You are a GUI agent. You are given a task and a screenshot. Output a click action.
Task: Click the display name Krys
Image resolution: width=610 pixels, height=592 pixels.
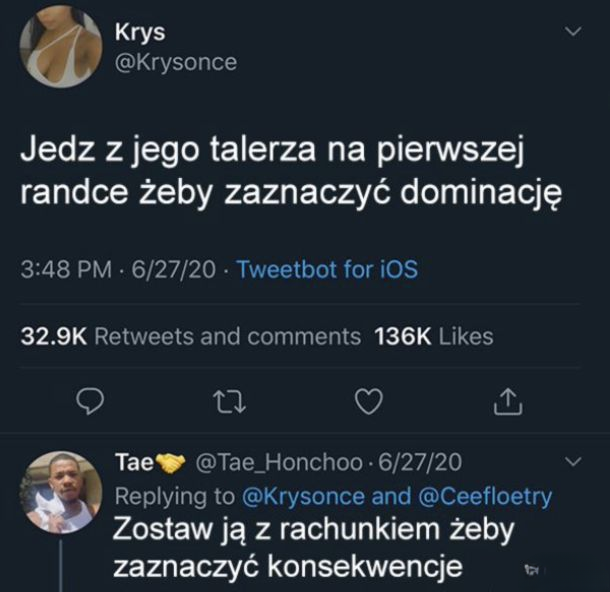pos(147,32)
